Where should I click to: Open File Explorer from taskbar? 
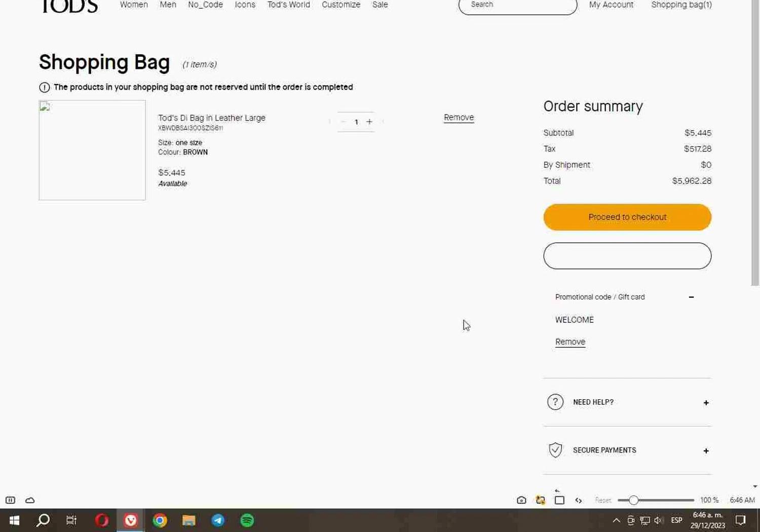click(x=189, y=520)
